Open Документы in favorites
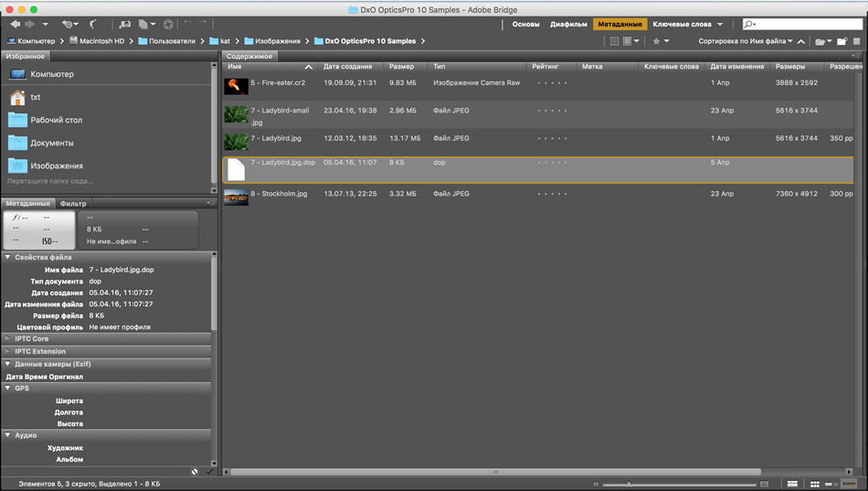Screen dimensions: 868x491 (x=41, y=143)
